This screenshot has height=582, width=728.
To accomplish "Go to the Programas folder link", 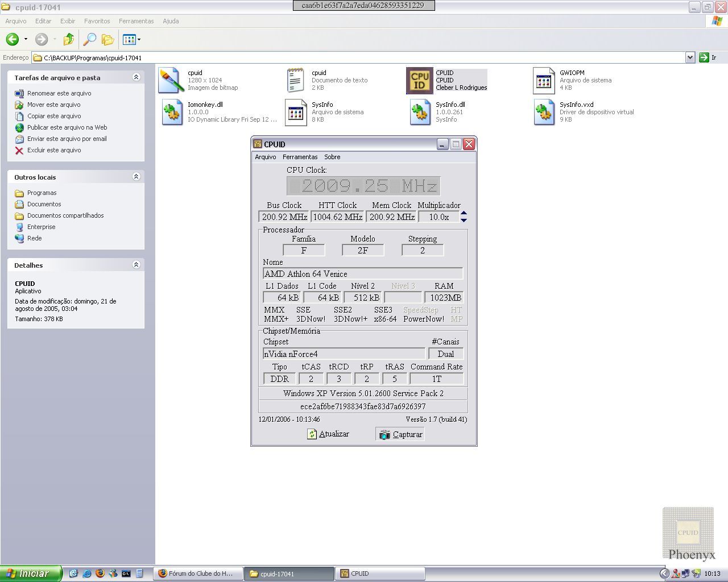I will click(42, 193).
